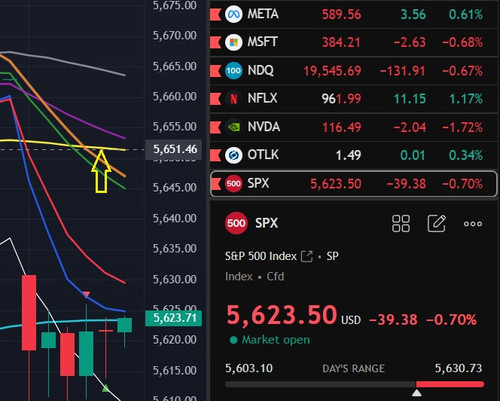This screenshot has height=401, width=500.
Task: Toggle the red flag on META row
Action: point(215,14)
